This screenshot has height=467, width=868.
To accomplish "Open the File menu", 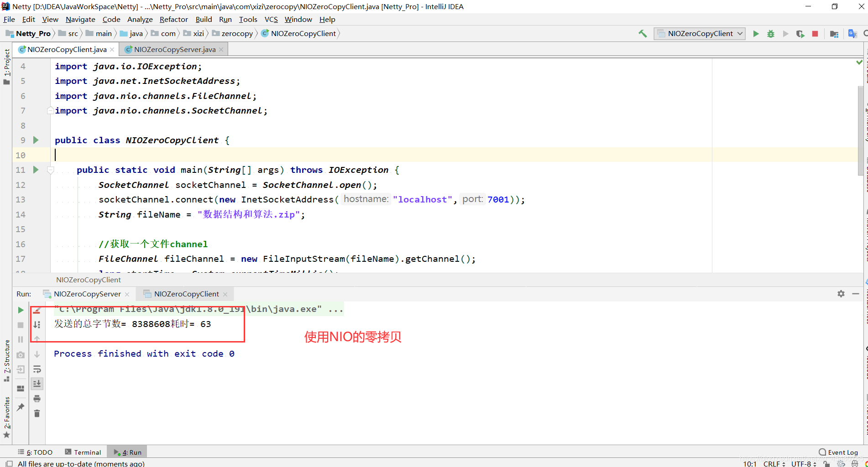I will [x=9, y=19].
